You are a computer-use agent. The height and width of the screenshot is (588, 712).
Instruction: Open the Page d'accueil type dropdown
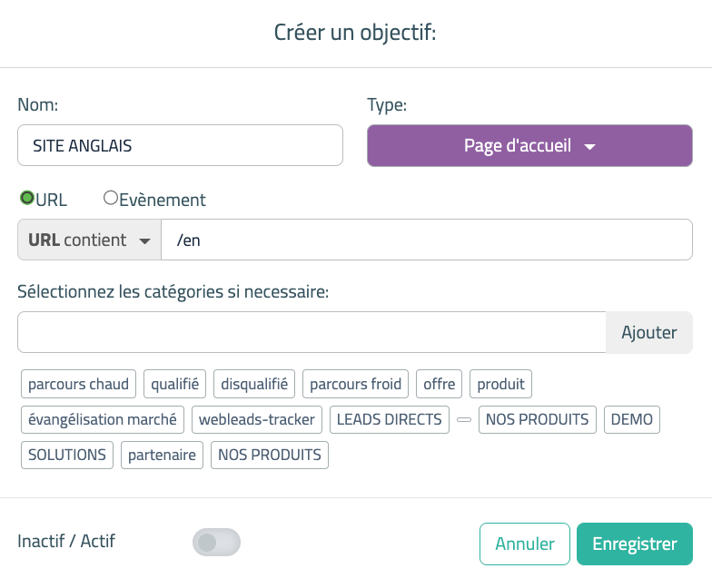(529, 145)
